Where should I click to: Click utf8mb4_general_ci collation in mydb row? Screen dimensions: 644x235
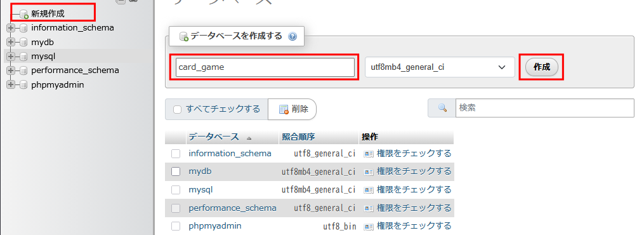pos(319,171)
